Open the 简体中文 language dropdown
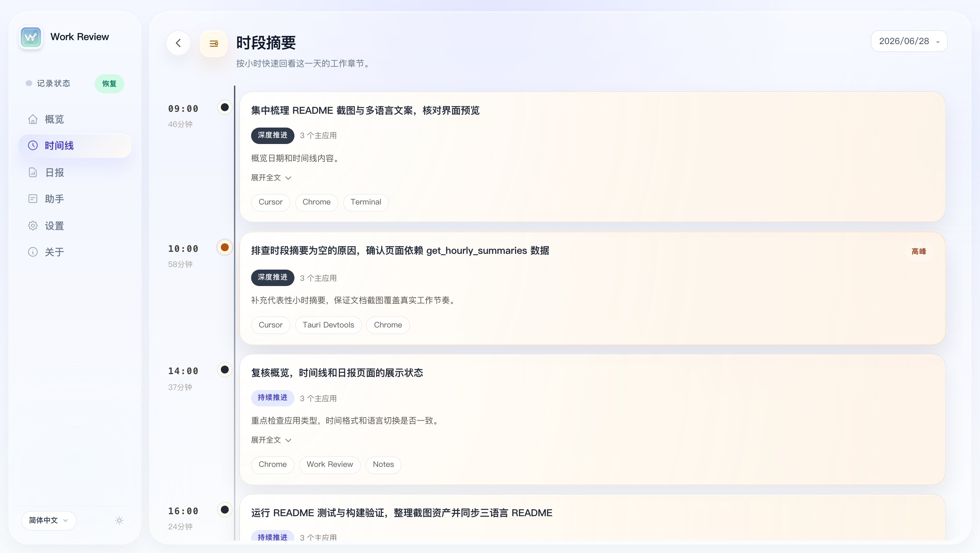This screenshot has height=553, width=980. [x=49, y=520]
